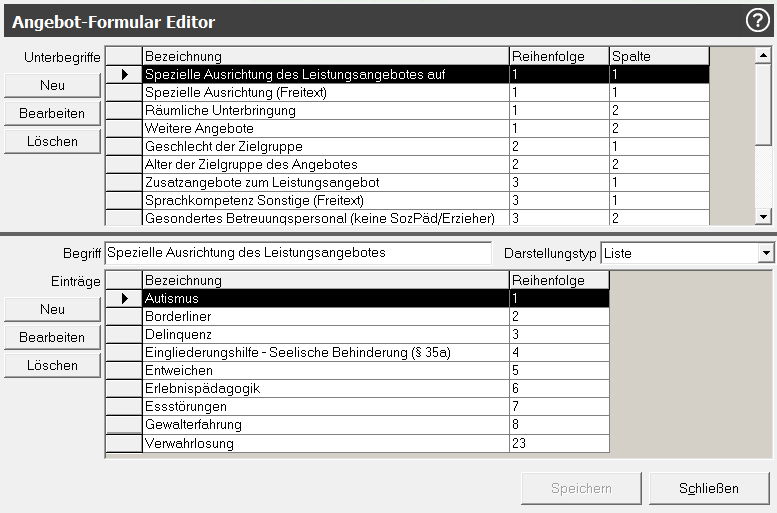
Task: Select entry 'Erlebnispädagogik'
Action: tap(325, 388)
